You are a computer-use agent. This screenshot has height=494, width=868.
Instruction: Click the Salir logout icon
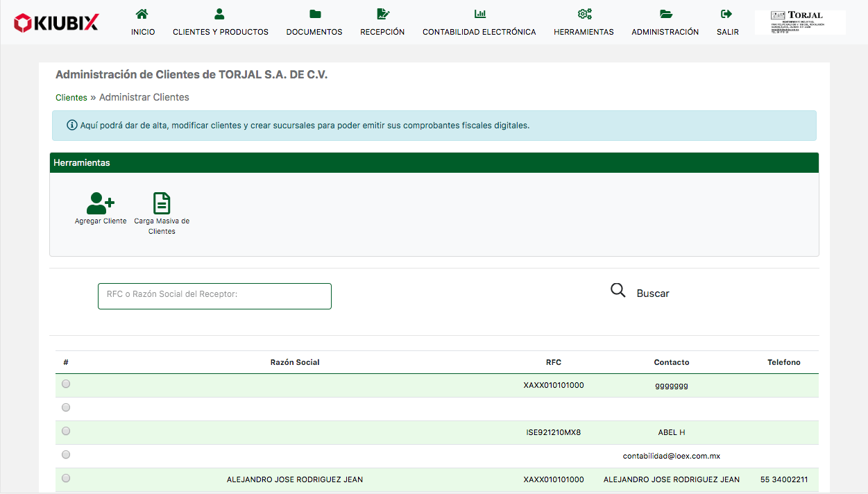click(727, 14)
